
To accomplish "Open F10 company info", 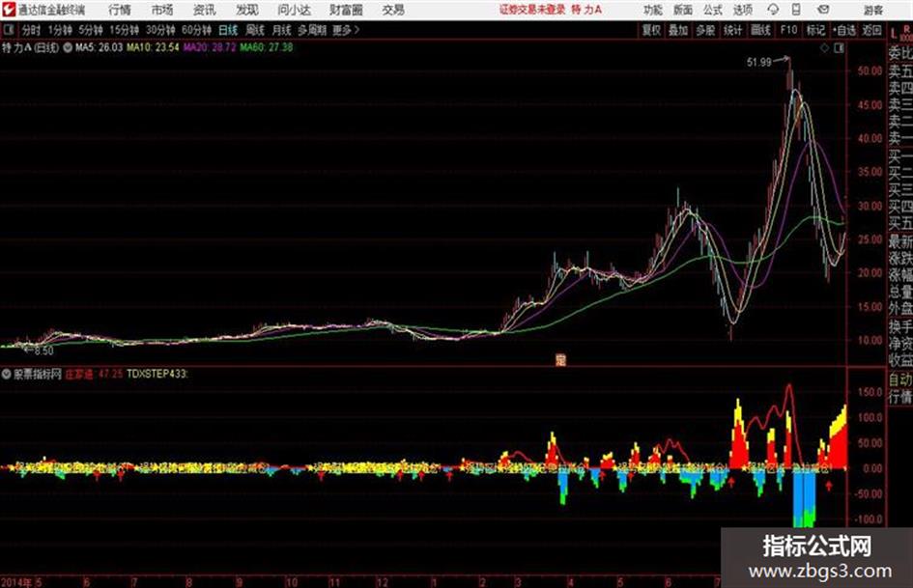I will point(788,30).
